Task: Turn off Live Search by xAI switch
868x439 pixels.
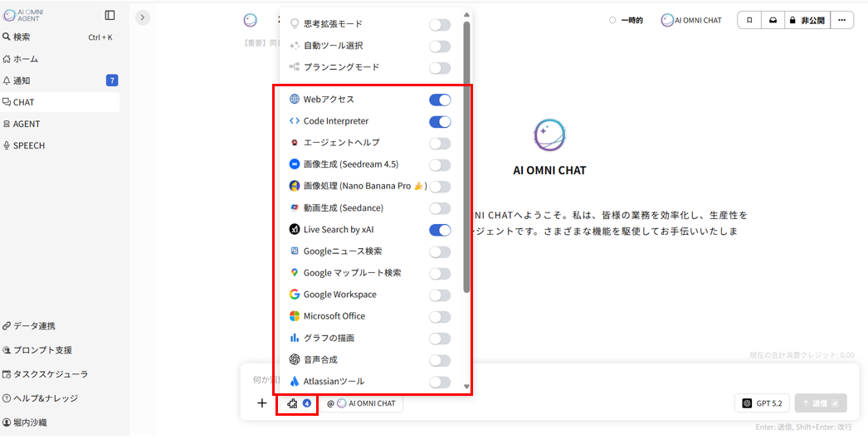Action: (x=440, y=230)
